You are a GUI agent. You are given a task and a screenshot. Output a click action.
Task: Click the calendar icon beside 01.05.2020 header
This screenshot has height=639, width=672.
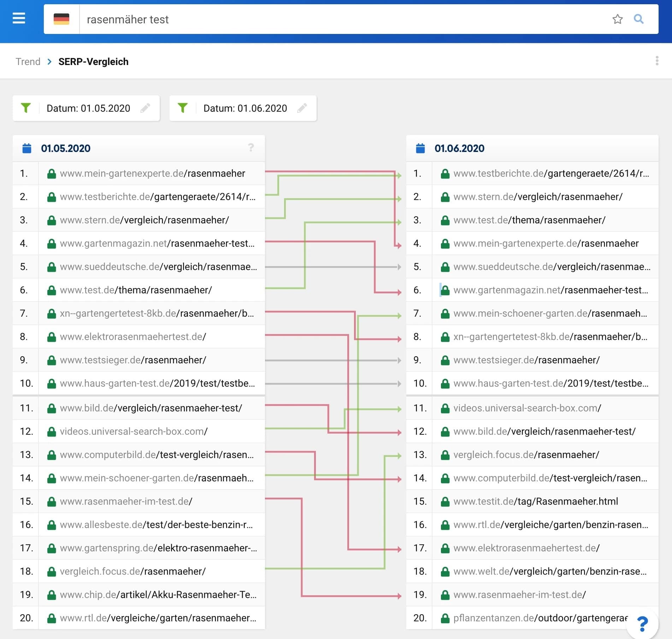click(27, 148)
